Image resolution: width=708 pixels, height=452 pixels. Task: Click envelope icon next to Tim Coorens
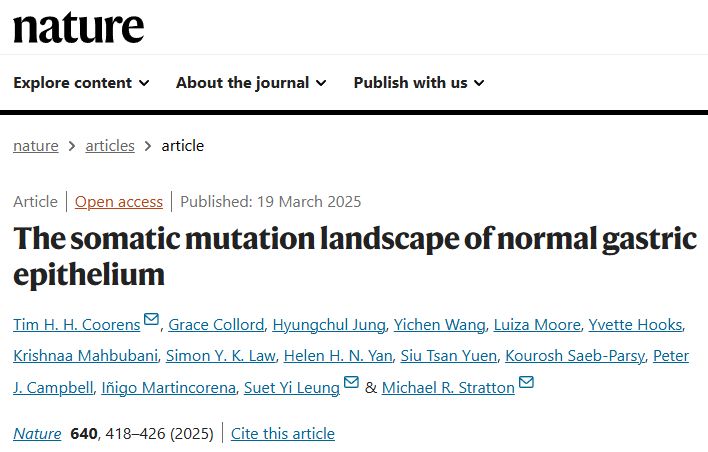pyautogui.click(x=151, y=319)
